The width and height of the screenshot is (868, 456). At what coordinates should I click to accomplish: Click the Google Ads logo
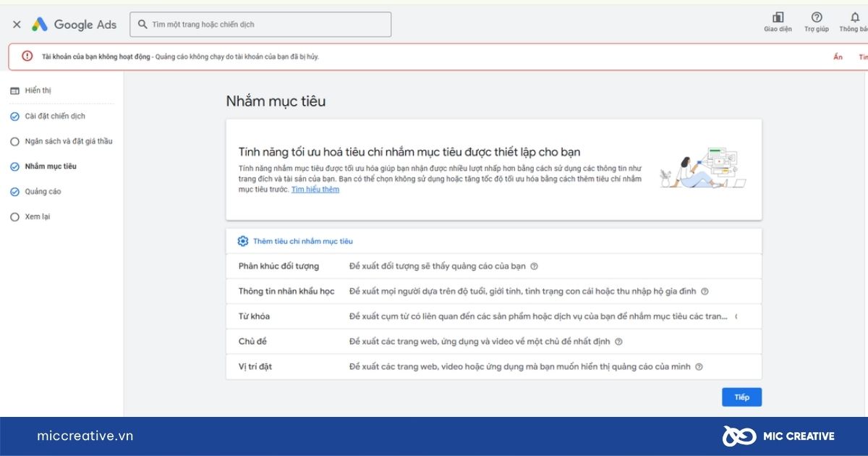(74, 25)
